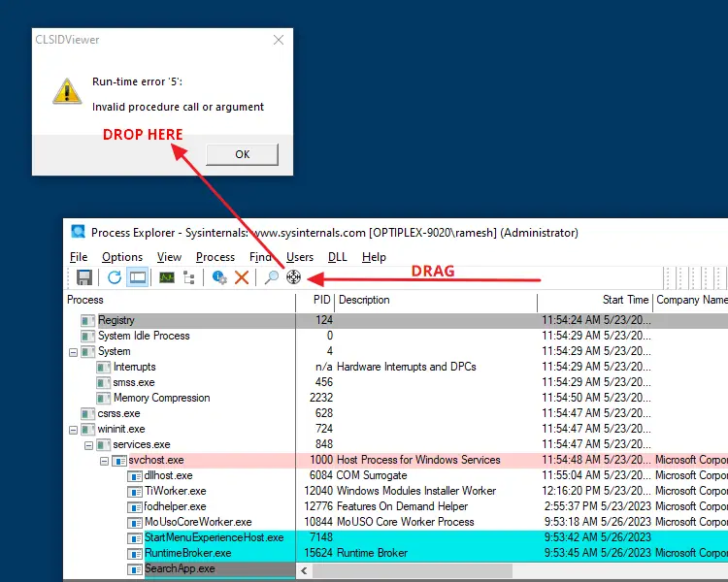Image resolution: width=728 pixels, height=582 pixels.
Task: Collapse the System process tree node
Action: (73, 353)
